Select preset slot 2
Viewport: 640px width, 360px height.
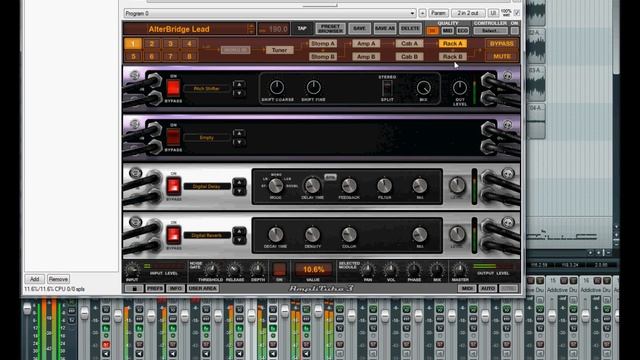click(x=151, y=44)
